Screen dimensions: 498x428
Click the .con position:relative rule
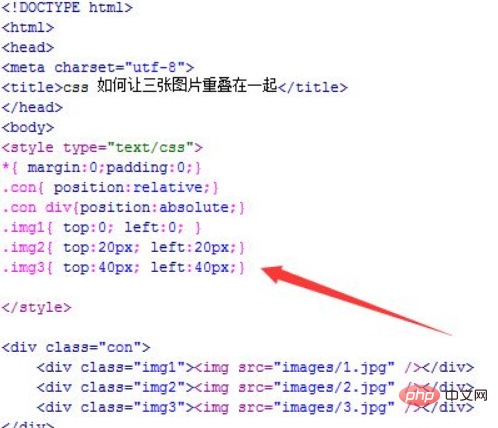(110, 187)
